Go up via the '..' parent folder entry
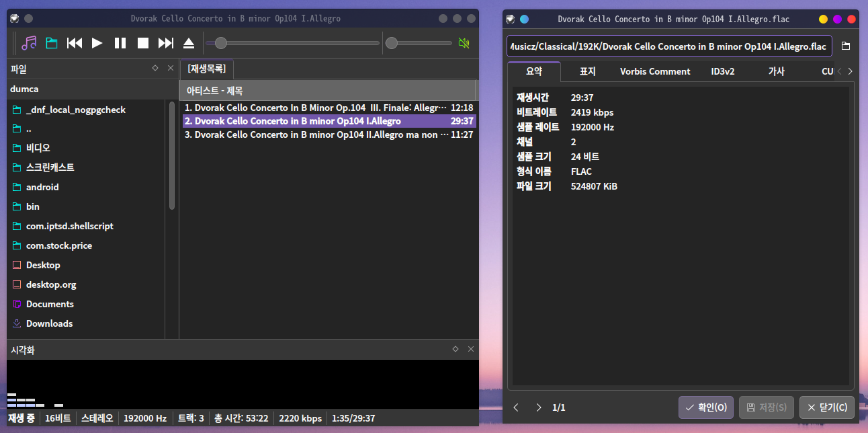868x433 pixels. click(x=28, y=128)
